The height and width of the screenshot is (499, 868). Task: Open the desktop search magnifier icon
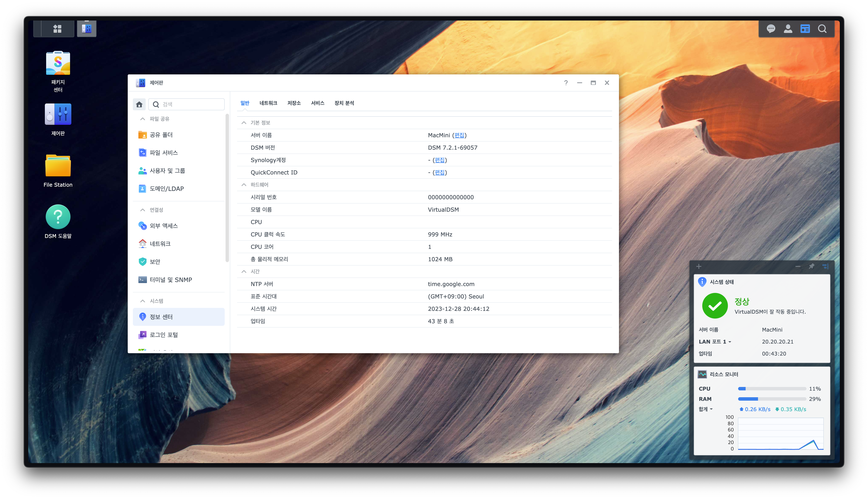pos(822,29)
